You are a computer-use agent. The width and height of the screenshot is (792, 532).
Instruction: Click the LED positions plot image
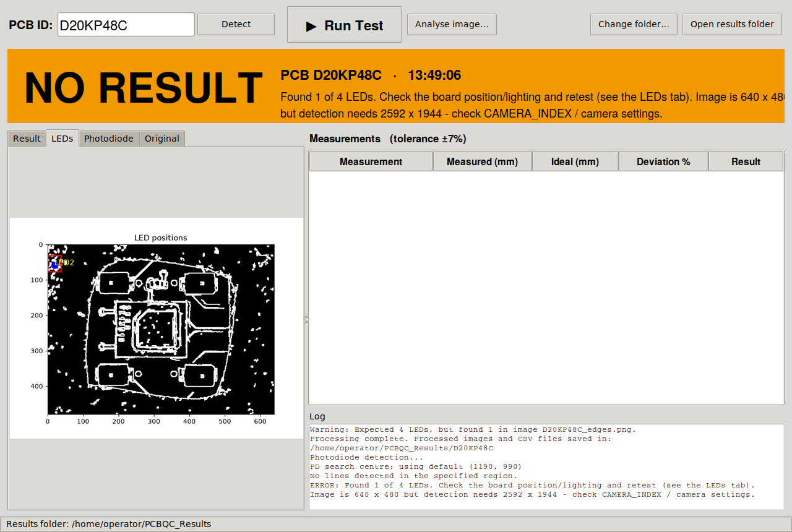pyautogui.click(x=157, y=328)
